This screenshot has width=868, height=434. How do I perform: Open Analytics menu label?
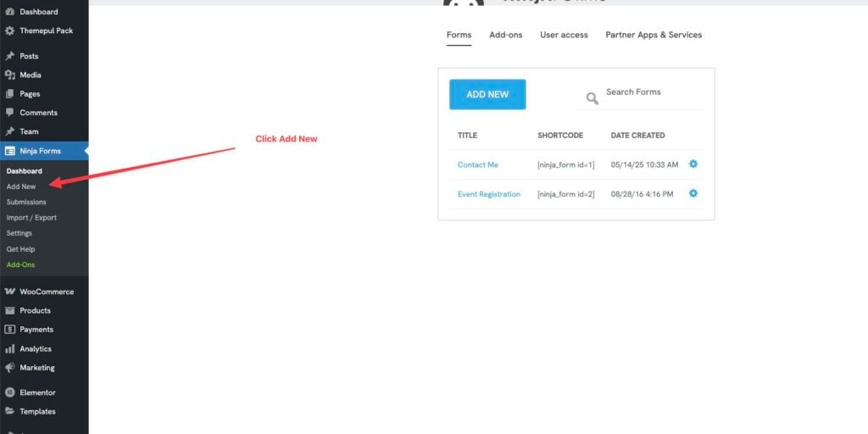point(36,348)
